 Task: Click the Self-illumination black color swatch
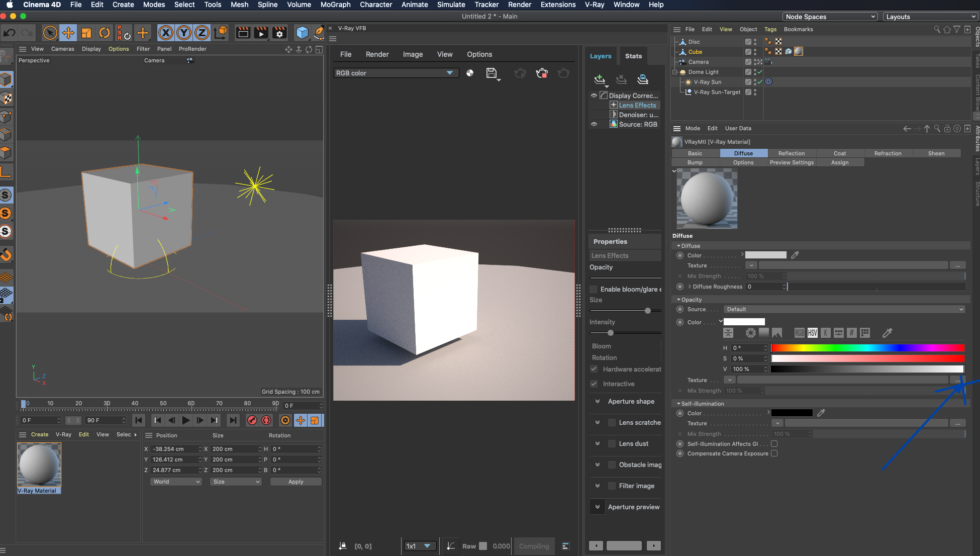(x=792, y=413)
